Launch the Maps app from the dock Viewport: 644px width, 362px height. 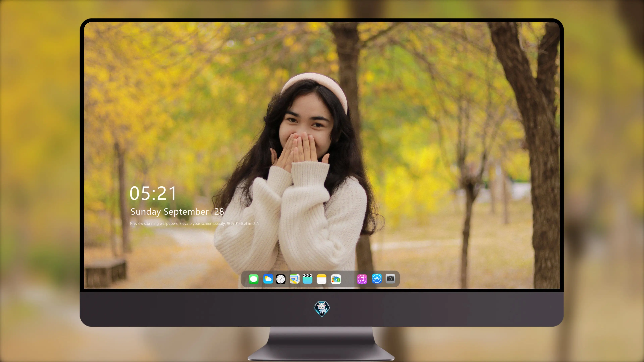click(294, 279)
